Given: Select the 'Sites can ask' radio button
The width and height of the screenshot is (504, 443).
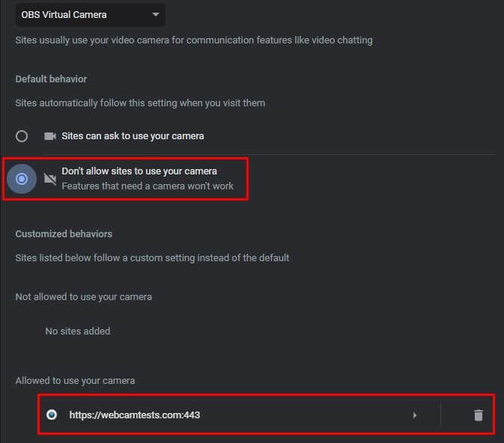Looking at the screenshot, I should tap(22, 136).
